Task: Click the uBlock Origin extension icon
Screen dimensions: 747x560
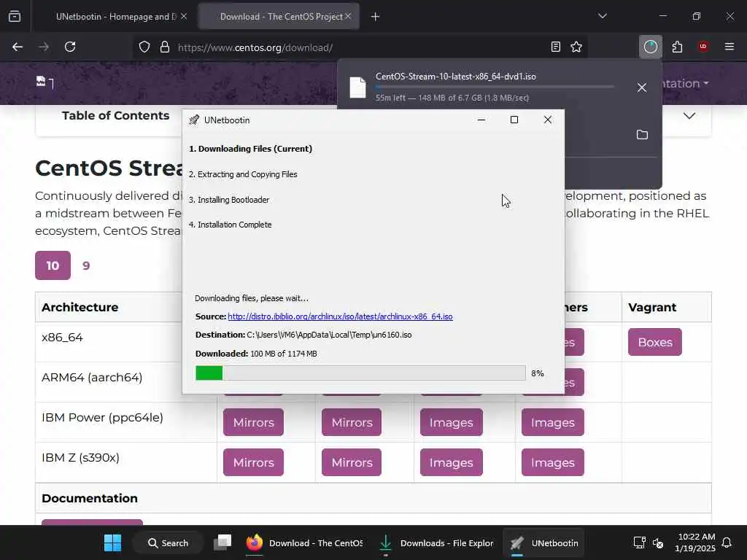Action: tap(703, 47)
